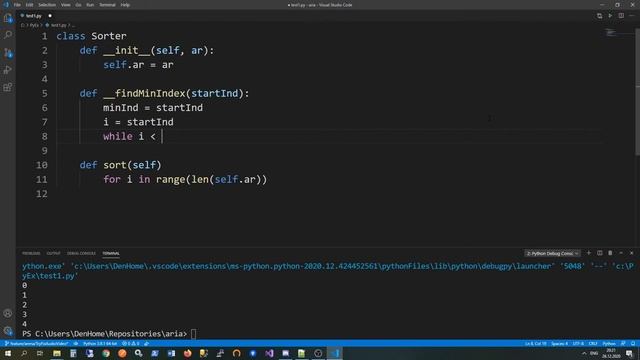Kill terminal with trash icon
Image resolution: width=640 pixels, height=360 pixels.
[610, 253]
